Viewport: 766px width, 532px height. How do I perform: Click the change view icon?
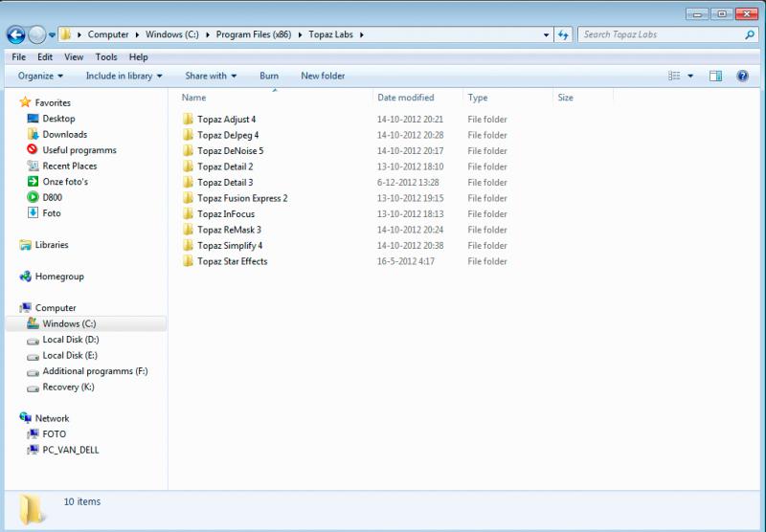(x=674, y=76)
